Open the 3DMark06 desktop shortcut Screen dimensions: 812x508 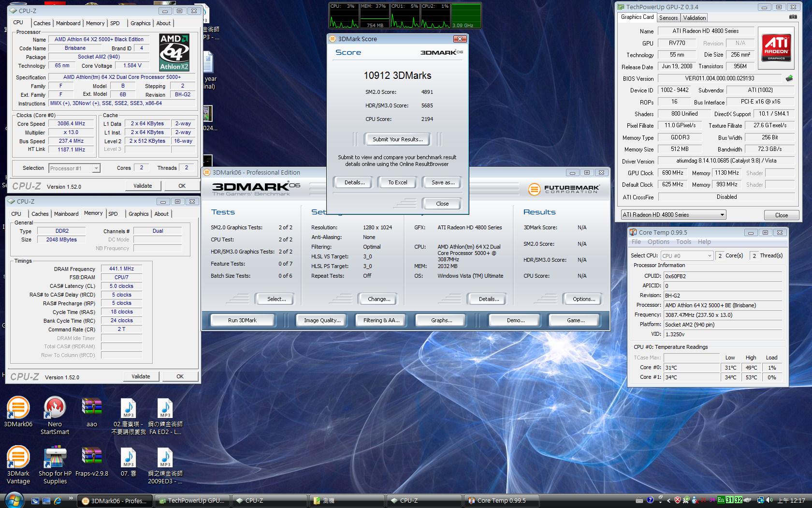[x=18, y=412]
